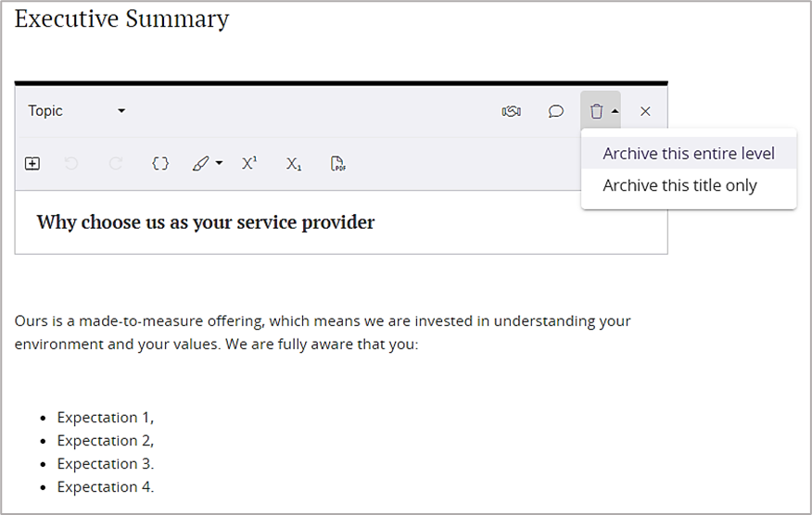Choose Archive this title only
The height and width of the screenshot is (515, 812).
[x=679, y=185]
